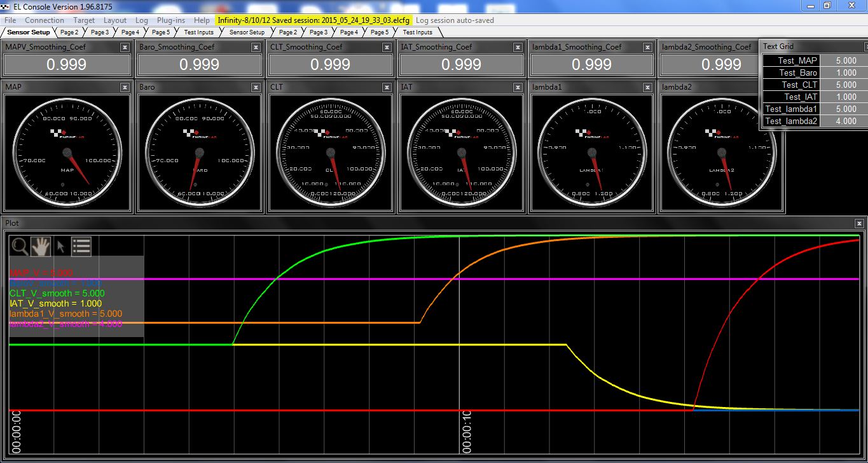This screenshot has width=868, height=463.
Task: Edit the Test_MAP value in Text Grid
Action: pos(845,61)
